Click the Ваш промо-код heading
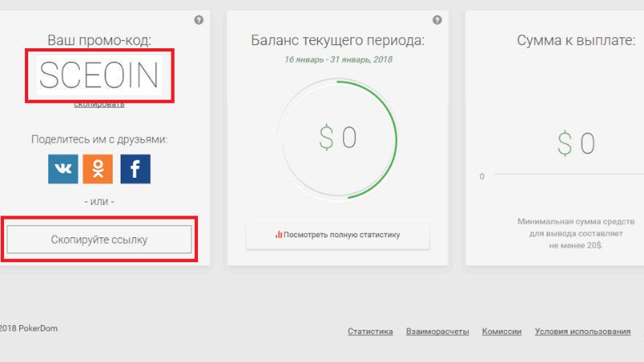The height and width of the screenshot is (362, 644). pyautogui.click(x=99, y=40)
